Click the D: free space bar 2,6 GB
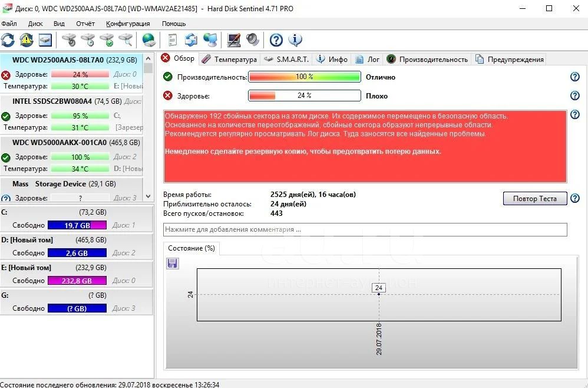This screenshot has height=388, width=588. point(77,253)
